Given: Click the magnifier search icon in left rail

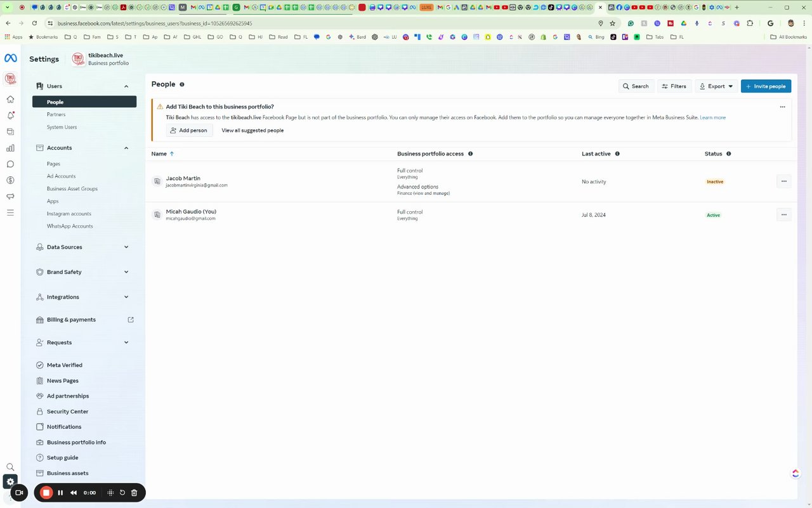Looking at the screenshot, I should click(10, 467).
